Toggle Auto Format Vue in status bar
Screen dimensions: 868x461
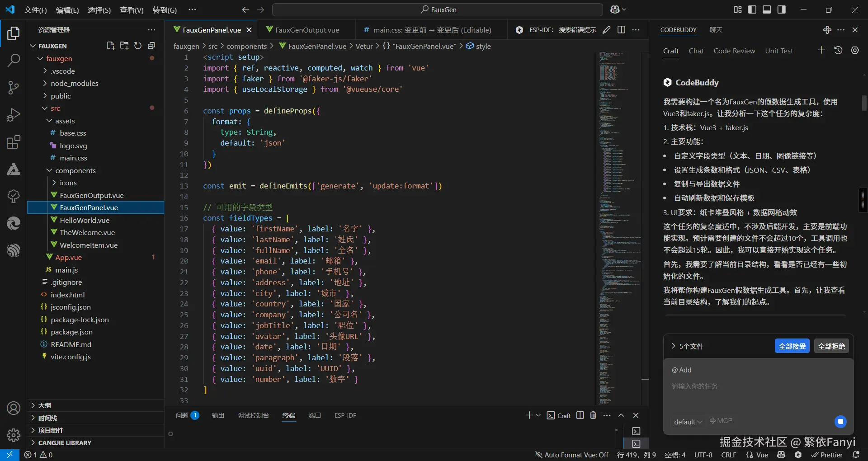pos(571,455)
